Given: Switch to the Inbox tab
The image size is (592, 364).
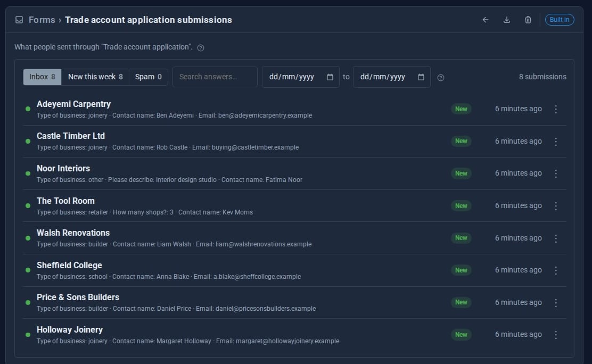Looking at the screenshot, I should pos(42,77).
